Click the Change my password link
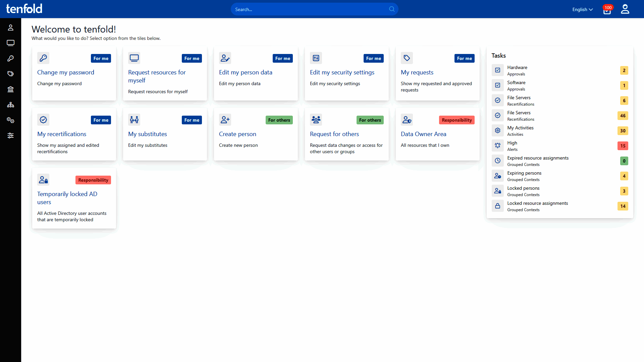The width and height of the screenshot is (644, 362). 66,72
